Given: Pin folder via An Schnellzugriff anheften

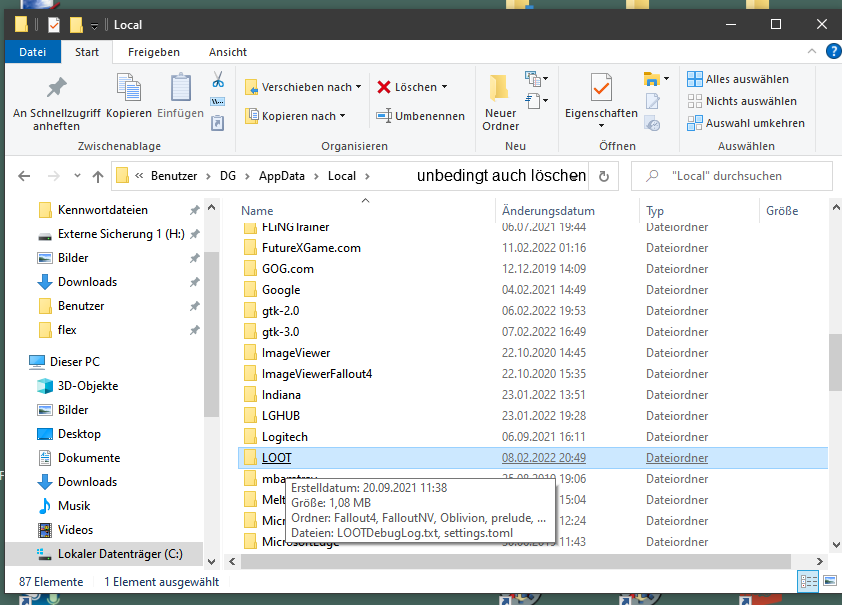Looking at the screenshot, I should [x=56, y=104].
